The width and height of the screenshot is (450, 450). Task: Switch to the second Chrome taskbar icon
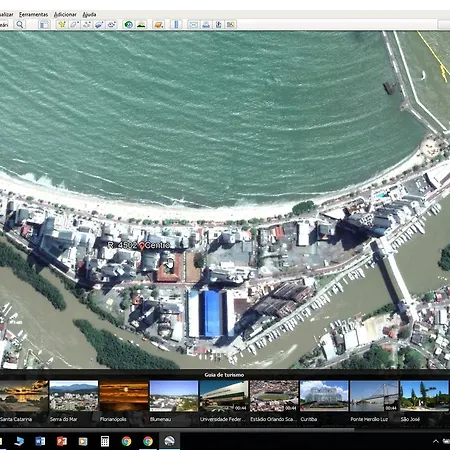[148, 441]
